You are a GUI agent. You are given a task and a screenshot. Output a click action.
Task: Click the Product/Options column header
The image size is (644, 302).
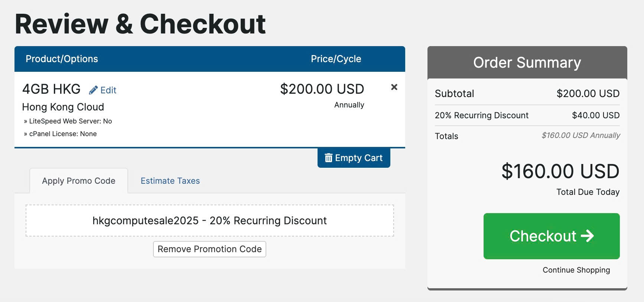point(62,59)
